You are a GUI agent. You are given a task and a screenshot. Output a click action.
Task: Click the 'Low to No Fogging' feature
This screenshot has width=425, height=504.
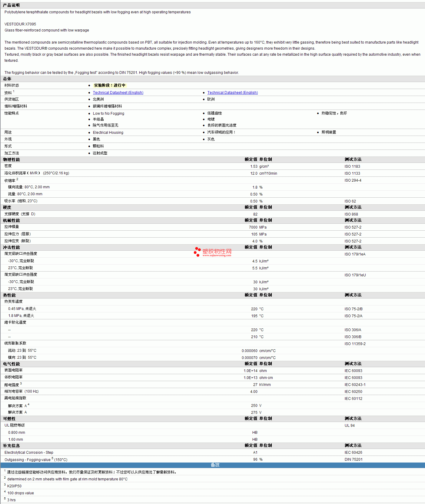point(108,114)
